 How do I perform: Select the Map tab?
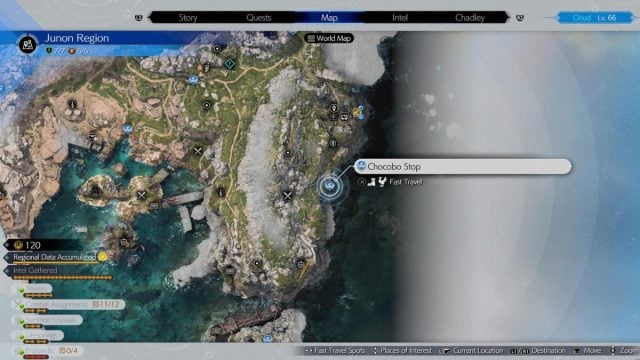[x=329, y=18]
